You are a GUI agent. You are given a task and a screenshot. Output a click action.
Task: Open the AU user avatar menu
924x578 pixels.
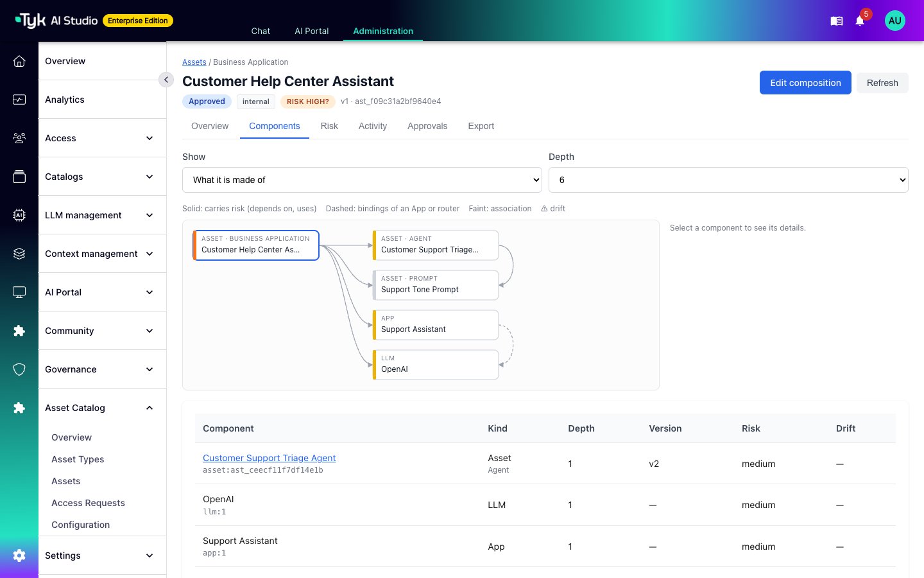click(895, 21)
